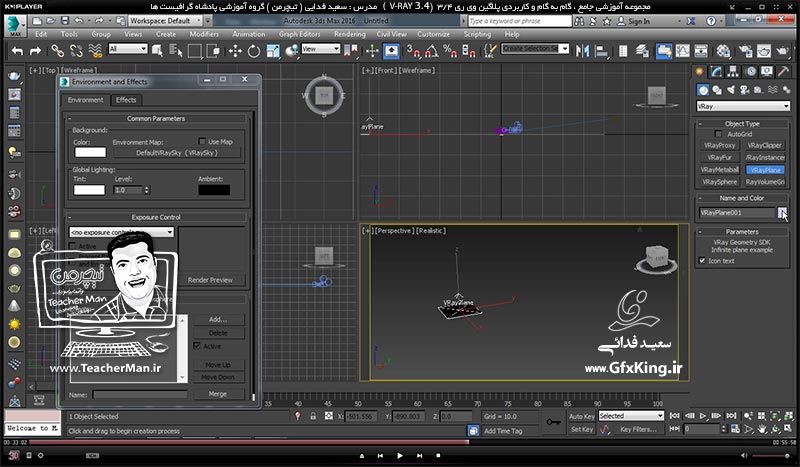
Task: Open the All selection filter dropdown
Action: tap(128, 48)
